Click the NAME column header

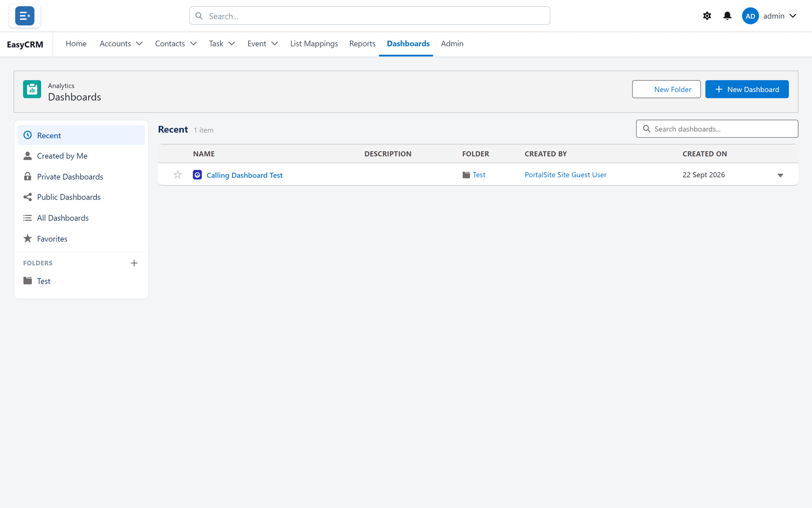[204, 154]
